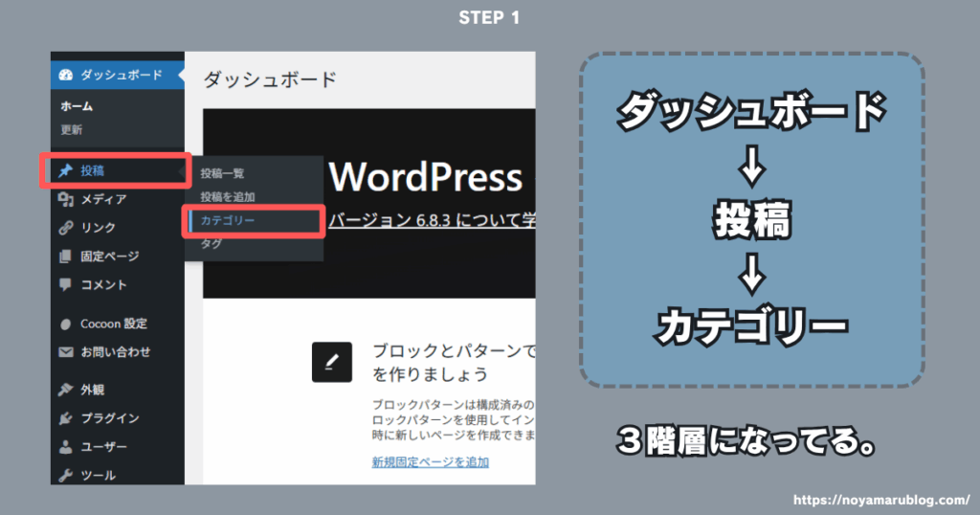Go to 更新 under ホーム
The width and height of the screenshot is (980, 515).
point(72,129)
